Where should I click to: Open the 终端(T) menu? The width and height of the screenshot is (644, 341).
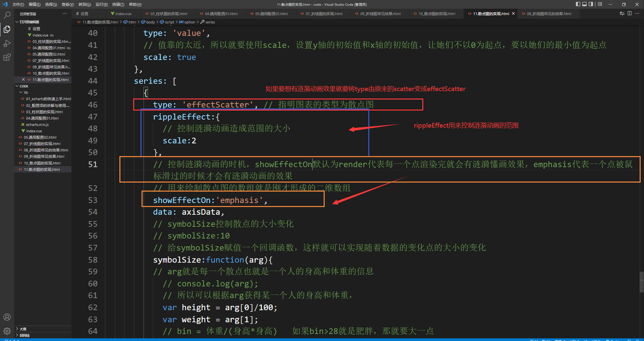[118, 4]
